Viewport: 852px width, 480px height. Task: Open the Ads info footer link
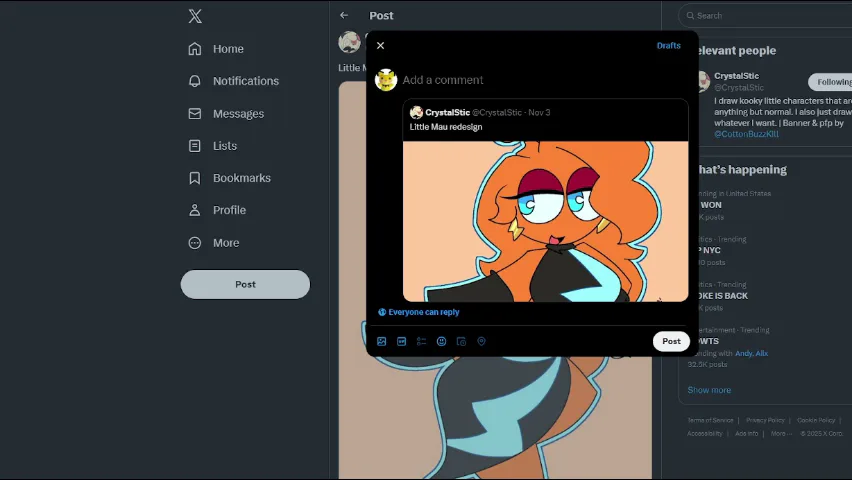(747, 434)
